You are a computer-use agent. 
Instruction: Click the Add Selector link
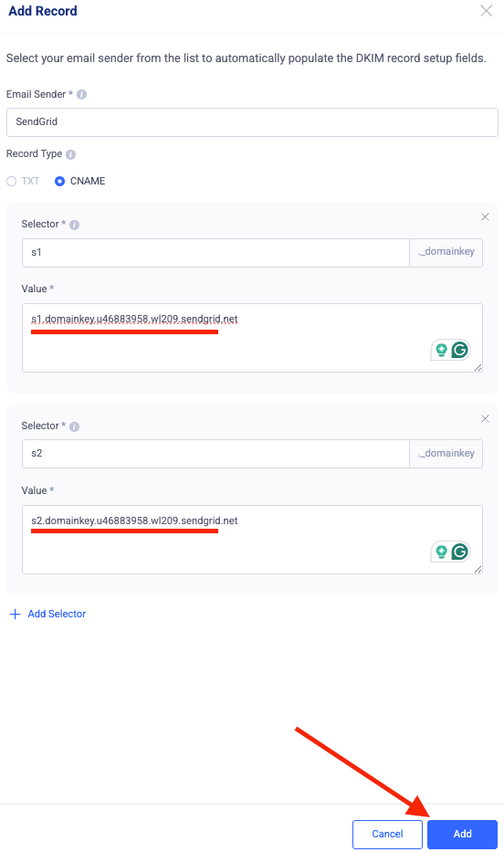[x=47, y=614]
